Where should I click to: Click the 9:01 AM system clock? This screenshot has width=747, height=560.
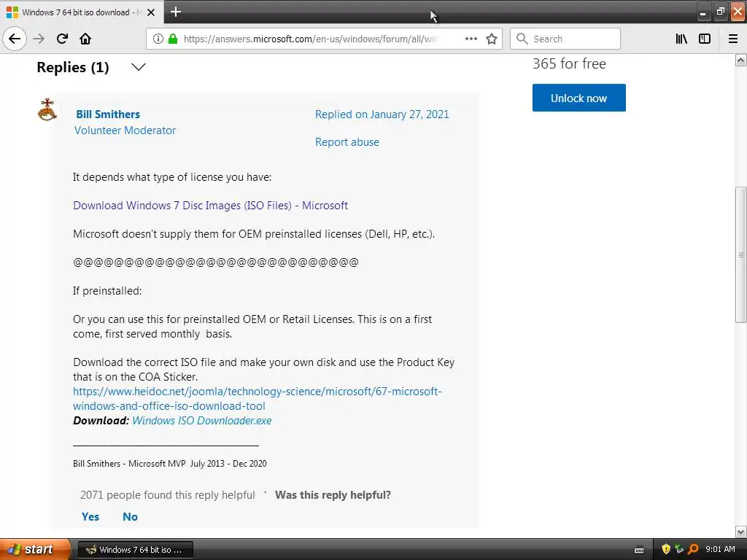click(x=720, y=550)
